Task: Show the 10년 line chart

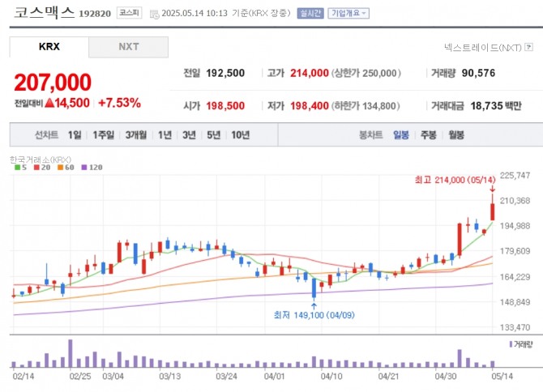Action: 240,134
